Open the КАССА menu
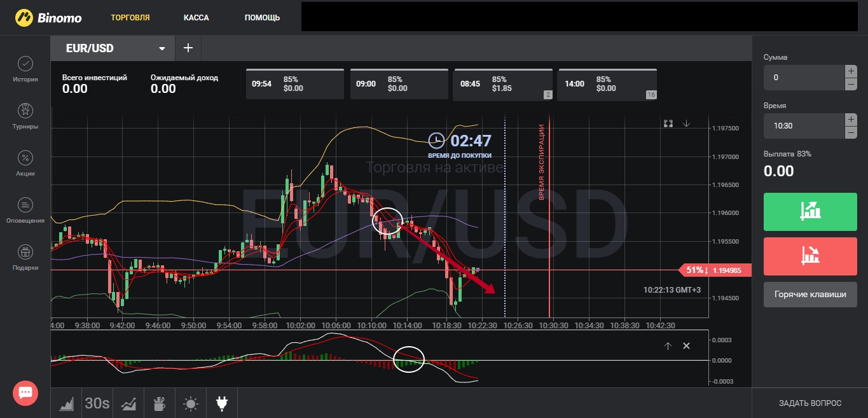 [196, 18]
